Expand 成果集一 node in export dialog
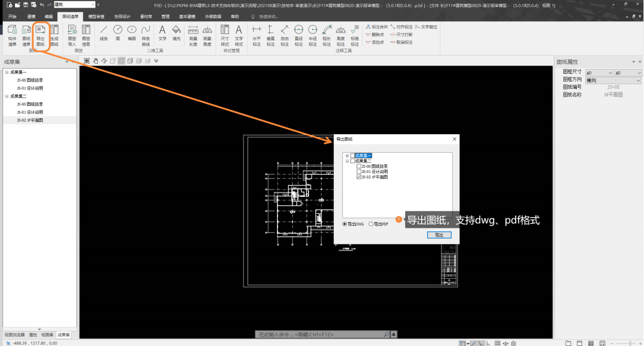This screenshot has height=346, width=644. (347, 155)
